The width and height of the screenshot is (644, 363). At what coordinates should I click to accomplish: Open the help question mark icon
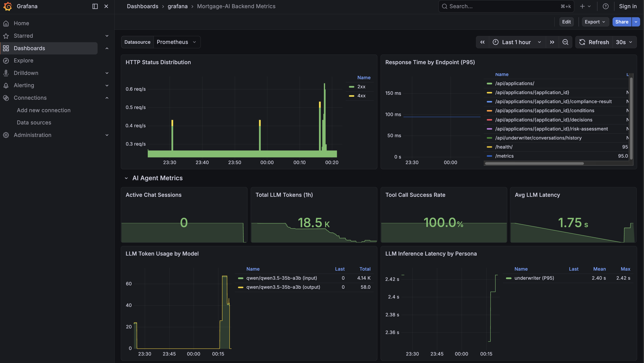[605, 6]
